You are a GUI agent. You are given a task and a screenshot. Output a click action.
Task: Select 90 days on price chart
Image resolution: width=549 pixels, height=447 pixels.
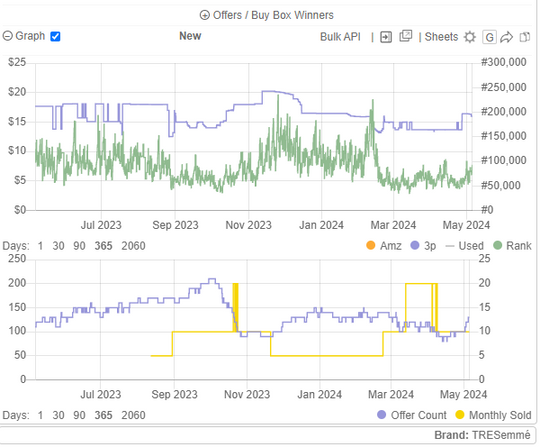tap(79, 246)
